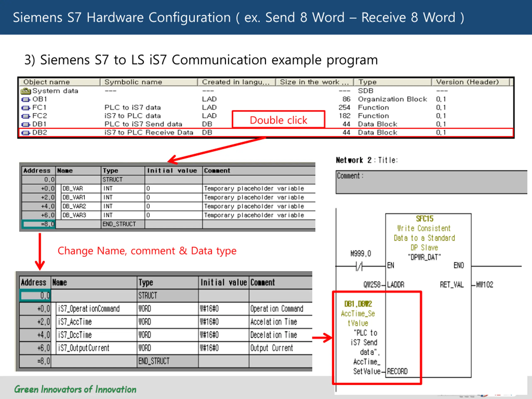Image resolution: width=532 pixels, height=399 pixels.
Task: Click size value 182 for FC2
Action: coord(344,116)
